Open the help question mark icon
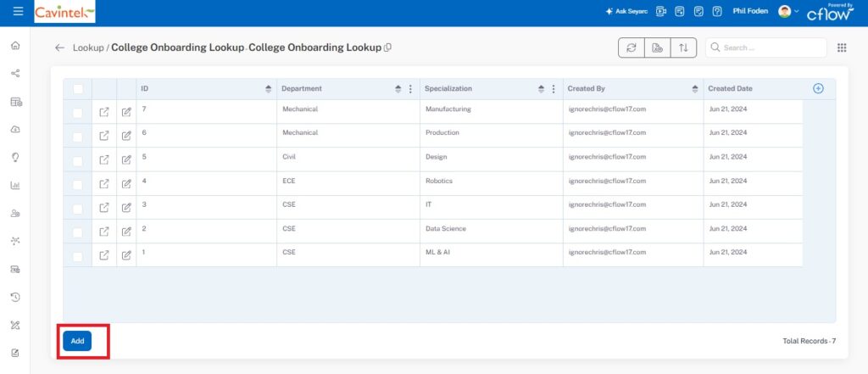The image size is (868, 374). click(x=717, y=12)
